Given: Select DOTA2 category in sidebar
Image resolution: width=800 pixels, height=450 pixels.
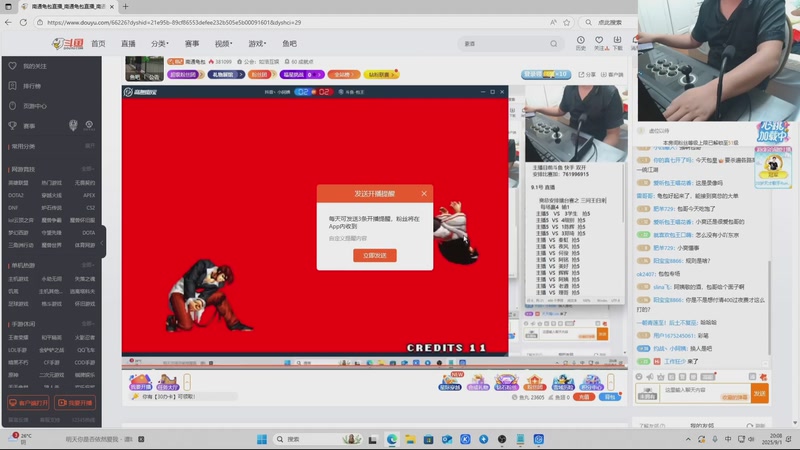Looking at the screenshot, I should click(16, 195).
